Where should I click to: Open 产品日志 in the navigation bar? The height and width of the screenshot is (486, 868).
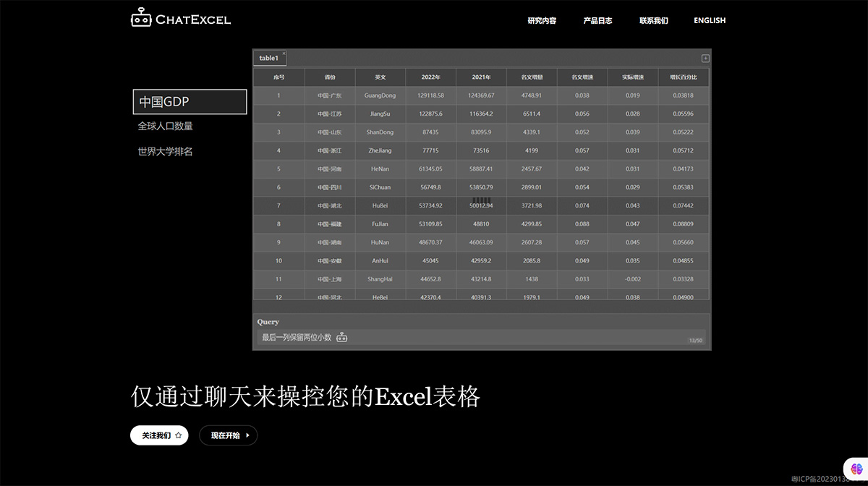(x=597, y=20)
